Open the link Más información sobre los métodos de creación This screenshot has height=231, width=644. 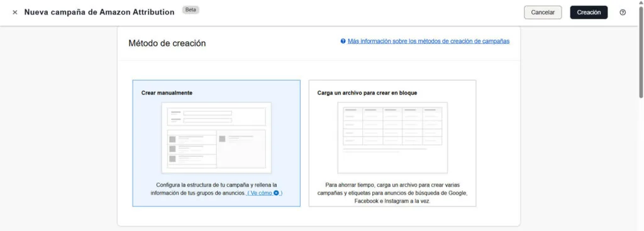pos(428,41)
